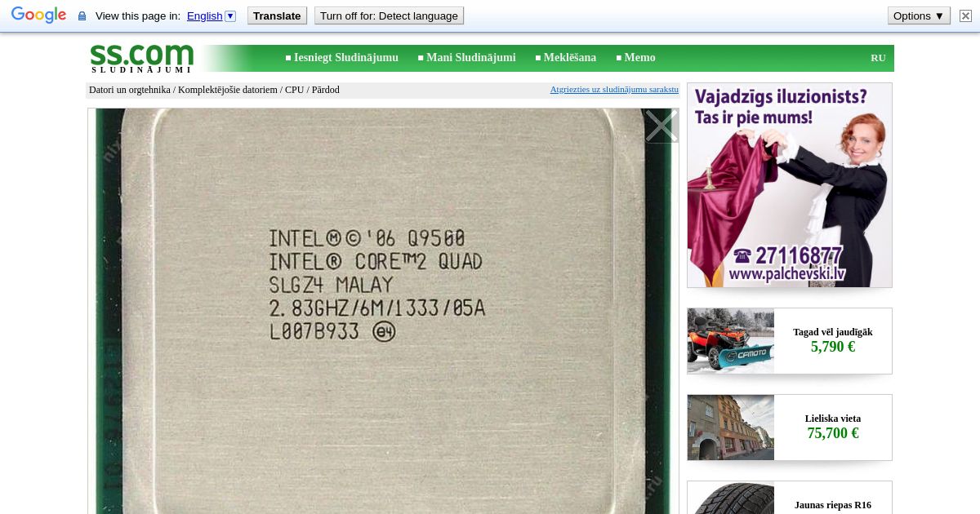
Task: Click the Intel Q9550 CPU photo
Action: [383, 311]
